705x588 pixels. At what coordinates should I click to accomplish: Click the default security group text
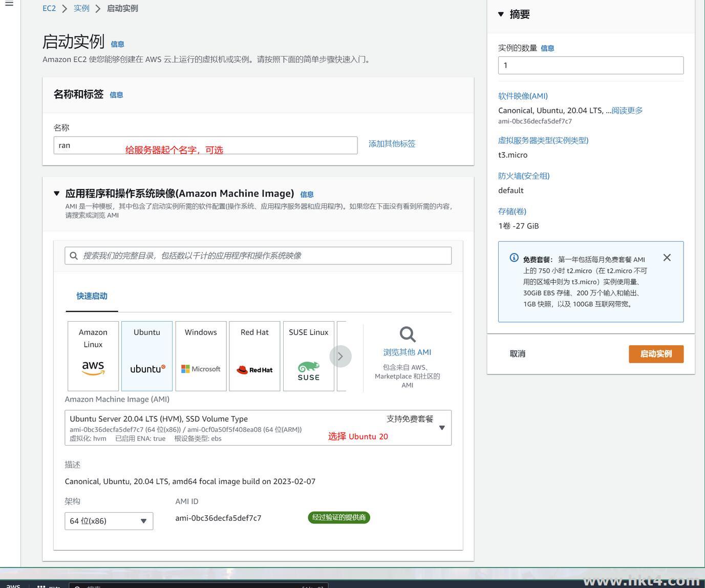pyautogui.click(x=511, y=191)
